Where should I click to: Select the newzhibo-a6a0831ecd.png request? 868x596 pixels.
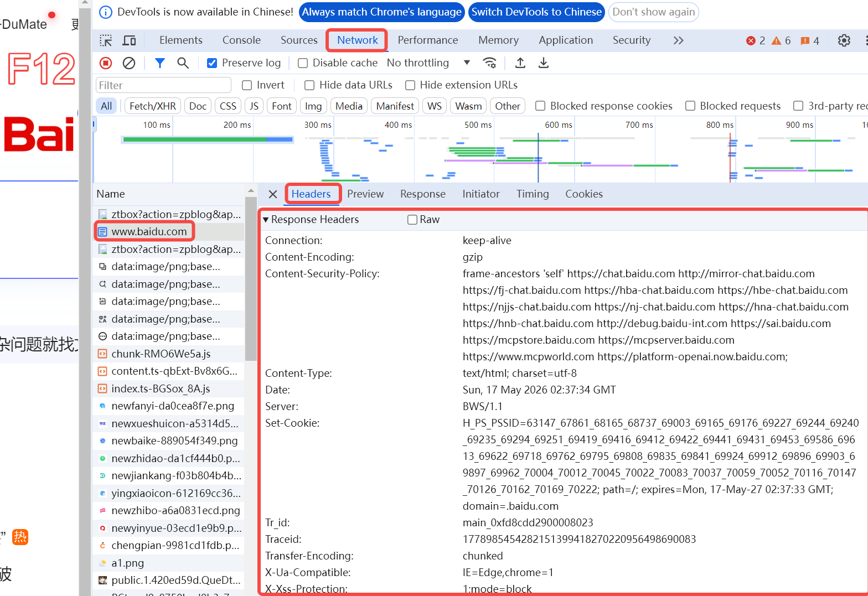tap(169, 510)
